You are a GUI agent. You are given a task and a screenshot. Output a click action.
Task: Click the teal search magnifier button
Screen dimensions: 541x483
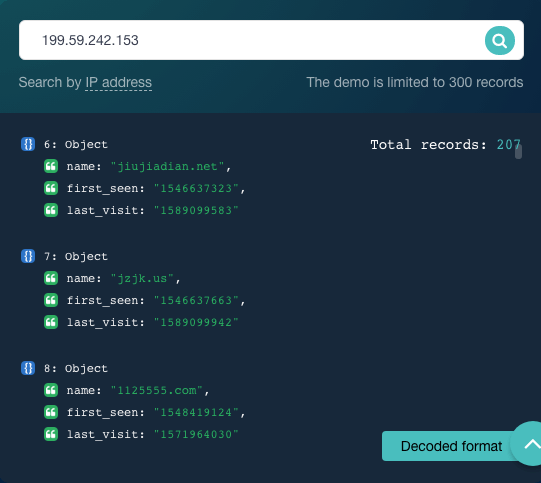(x=500, y=40)
